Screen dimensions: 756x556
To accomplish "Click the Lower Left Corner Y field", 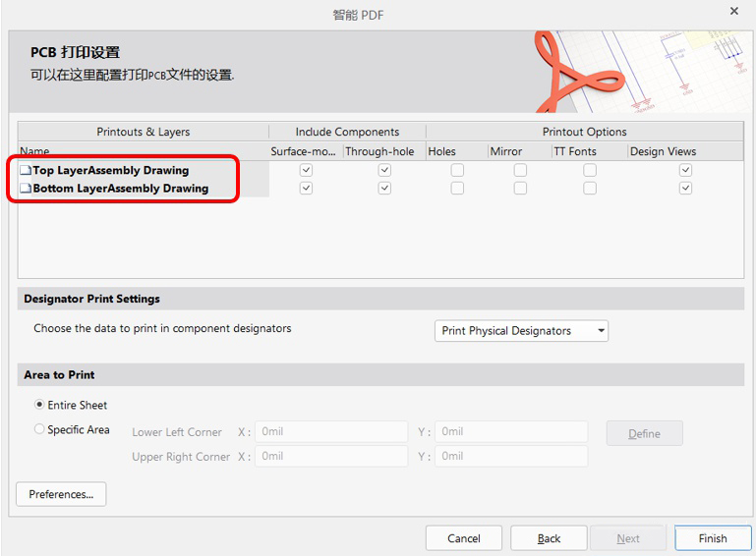I will click(511, 431).
